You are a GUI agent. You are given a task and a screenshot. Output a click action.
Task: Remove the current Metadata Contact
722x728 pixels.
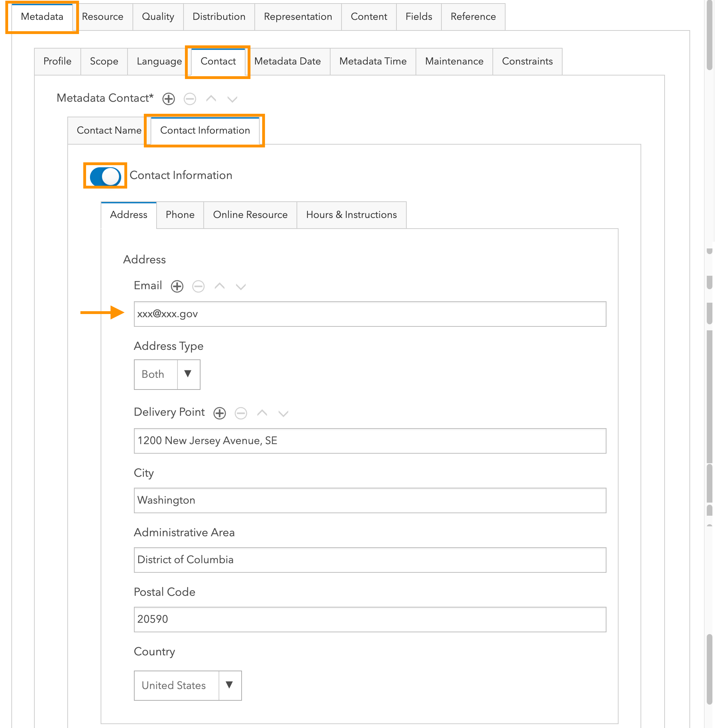190,99
